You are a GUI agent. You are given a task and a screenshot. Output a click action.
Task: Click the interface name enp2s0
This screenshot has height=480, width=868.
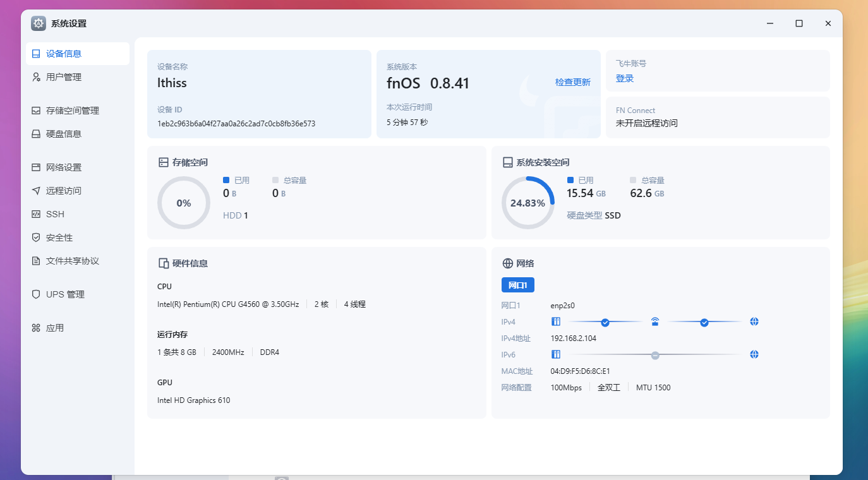coord(563,306)
